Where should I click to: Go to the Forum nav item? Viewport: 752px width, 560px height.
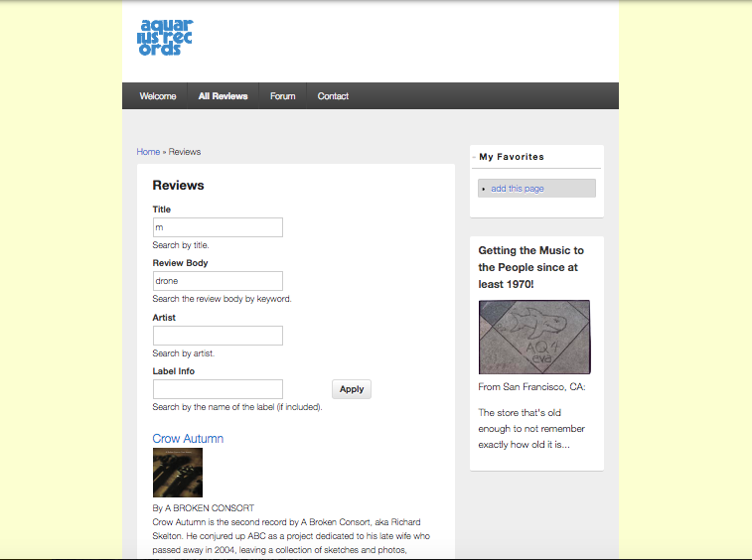[282, 96]
